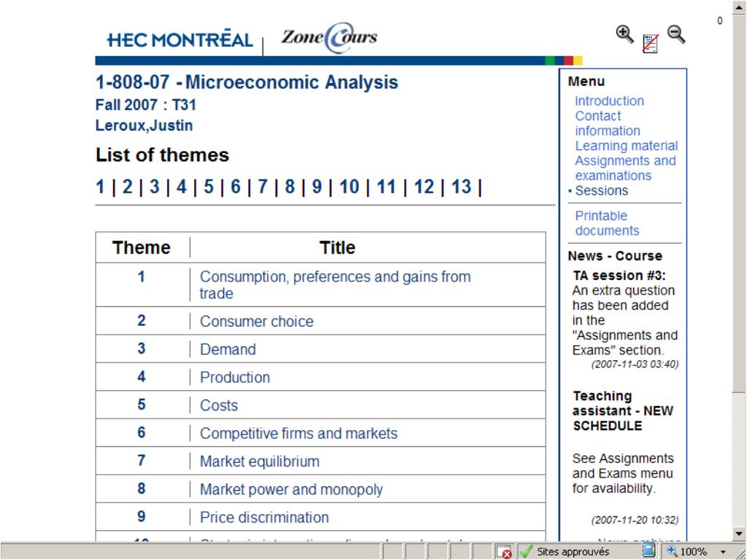747x560 pixels.
Task: Click 'Teaching assistant - NEW SCHEDULE' news heading
Action: coord(623,411)
